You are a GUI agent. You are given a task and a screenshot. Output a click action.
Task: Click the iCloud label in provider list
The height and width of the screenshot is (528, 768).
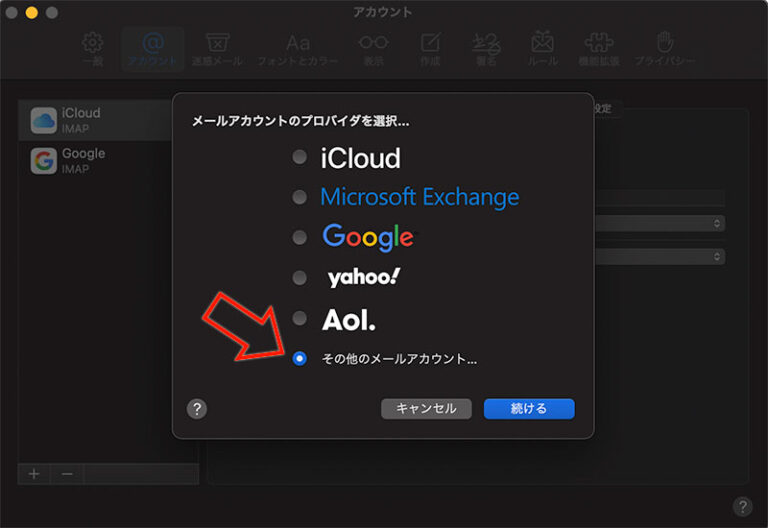click(x=360, y=158)
